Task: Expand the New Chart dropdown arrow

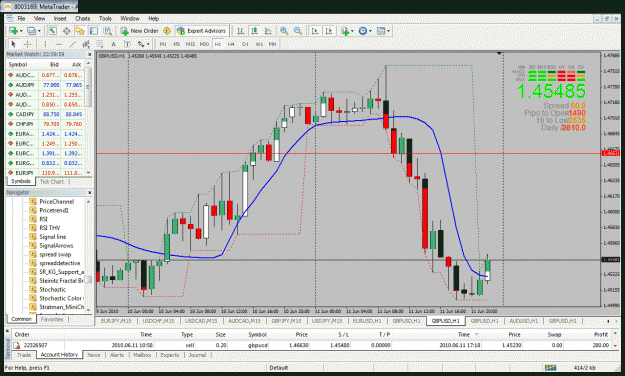Action: 20,31
